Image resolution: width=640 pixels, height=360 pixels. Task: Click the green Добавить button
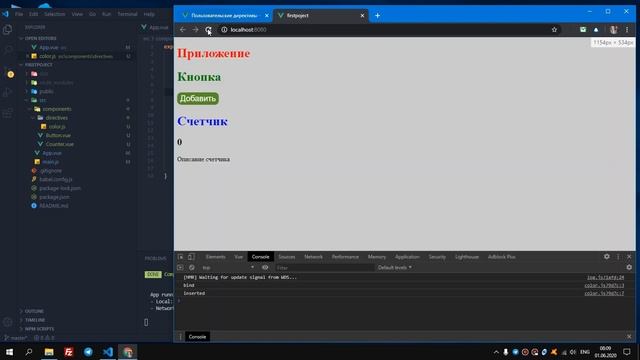coord(198,98)
